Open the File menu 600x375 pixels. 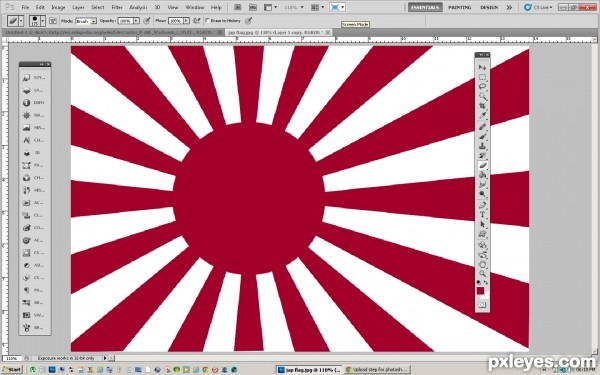[25, 7]
